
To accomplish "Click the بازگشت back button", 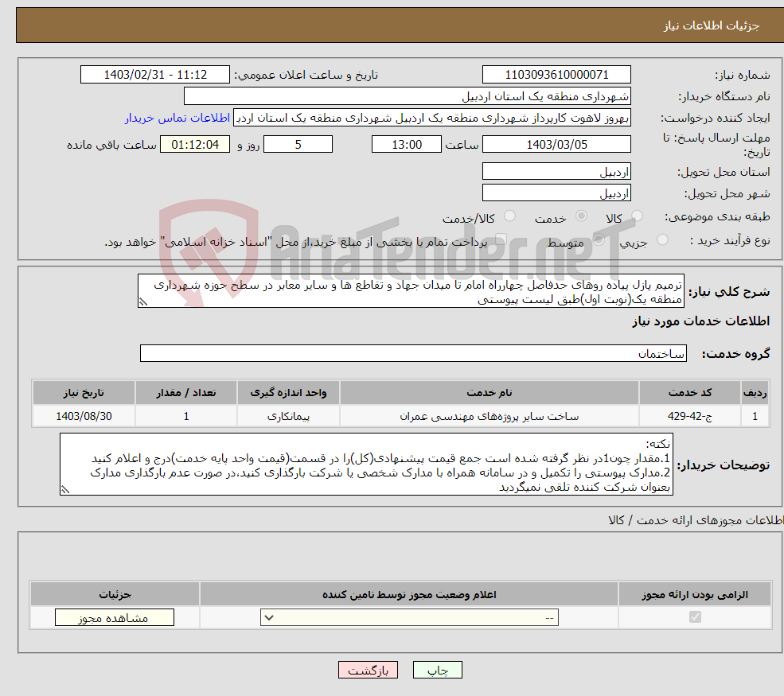I will (x=368, y=670).
